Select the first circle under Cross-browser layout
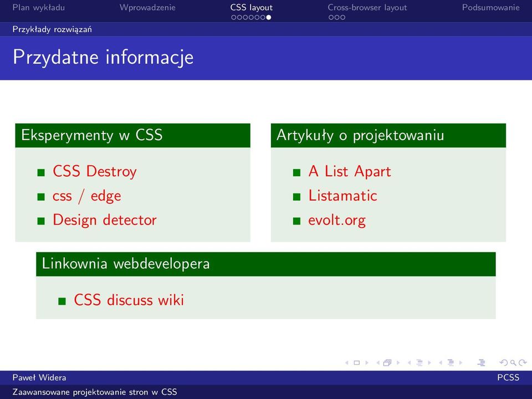This screenshot has width=532, height=399. [331, 17]
